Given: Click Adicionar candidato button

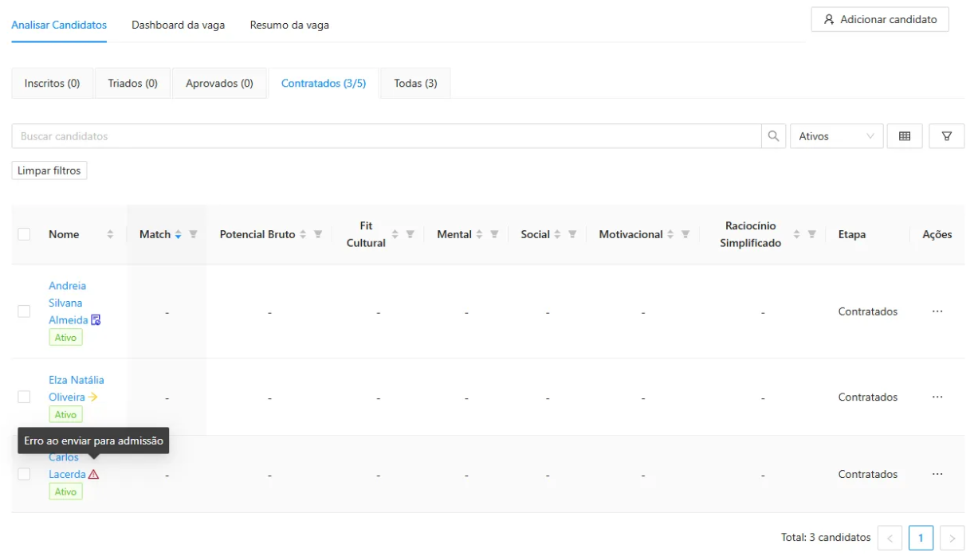Looking at the screenshot, I should pos(880,19).
